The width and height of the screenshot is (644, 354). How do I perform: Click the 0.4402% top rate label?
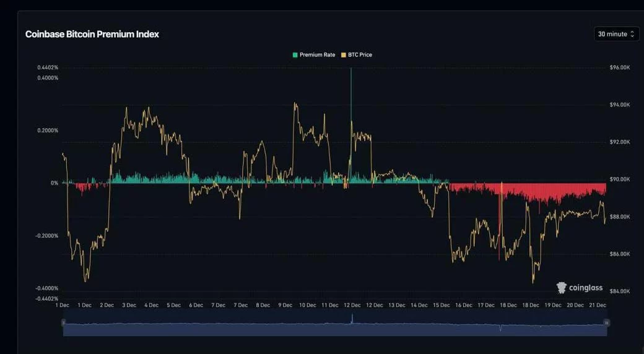coord(48,67)
